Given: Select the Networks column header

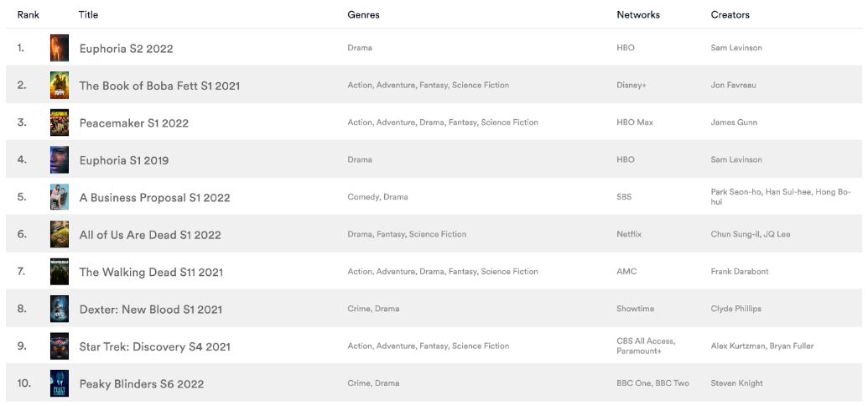Looking at the screenshot, I should click(x=638, y=15).
